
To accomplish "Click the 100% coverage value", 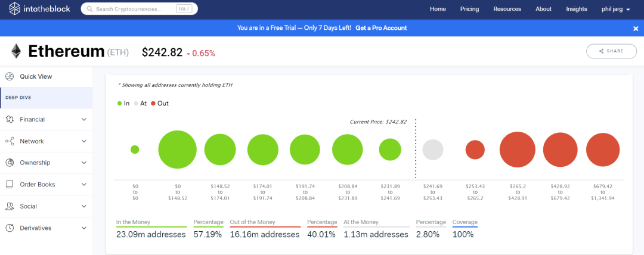I will 463,235.
